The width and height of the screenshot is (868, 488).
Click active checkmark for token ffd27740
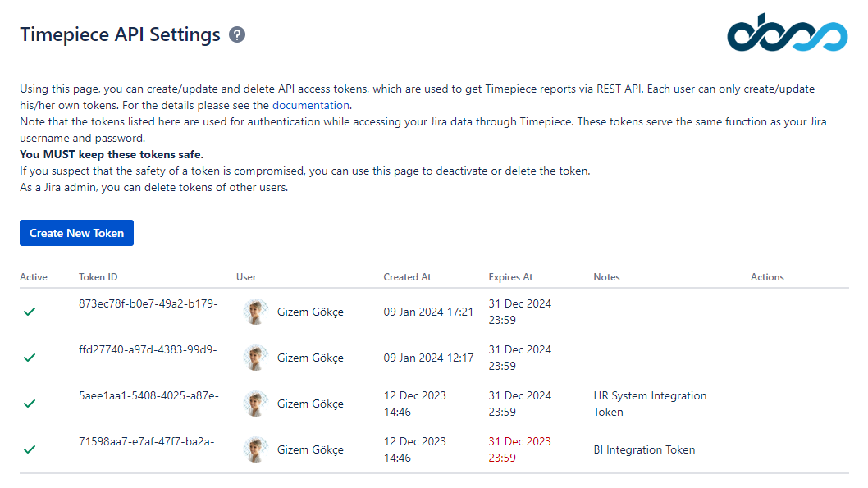tap(30, 358)
